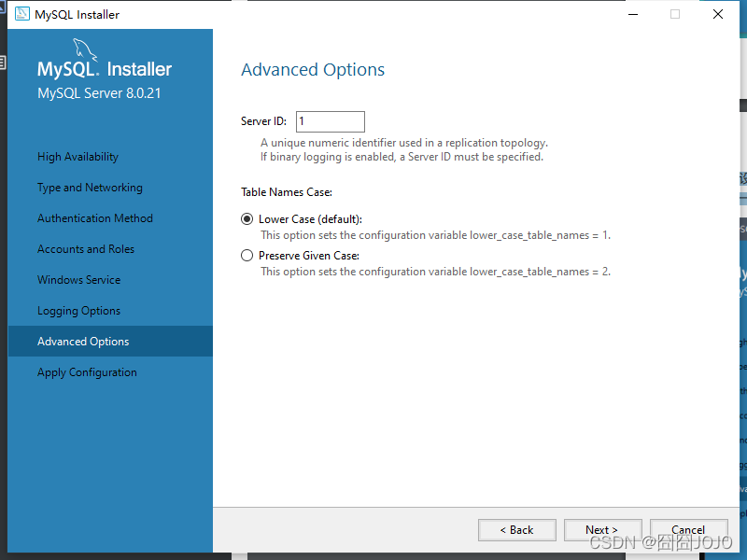
Task: Switch to Authentication Method step
Action: click(95, 218)
